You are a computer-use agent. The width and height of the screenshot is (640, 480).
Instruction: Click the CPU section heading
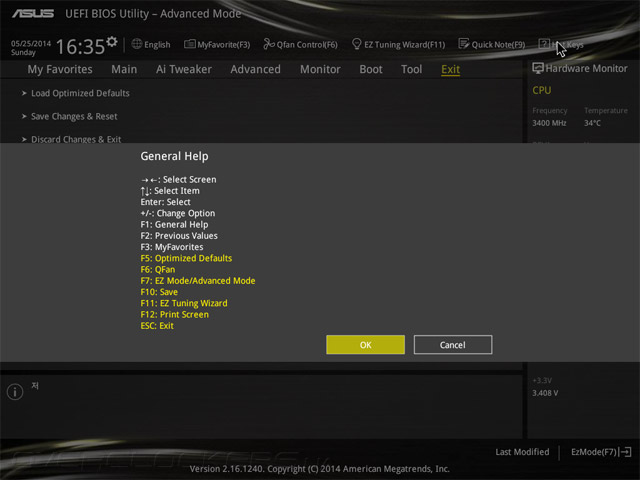click(542, 90)
